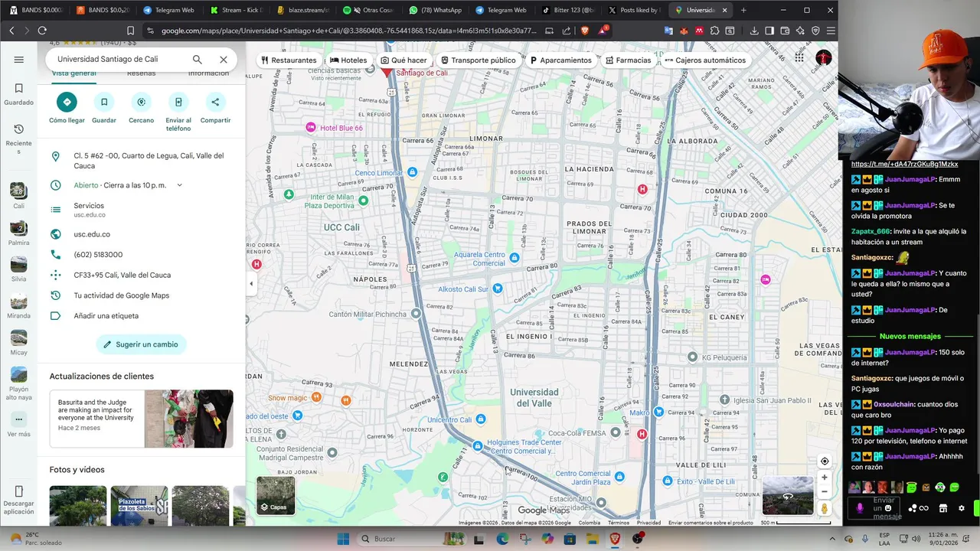
Task: Open chat settings gear icon
Action: coord(962,508)
